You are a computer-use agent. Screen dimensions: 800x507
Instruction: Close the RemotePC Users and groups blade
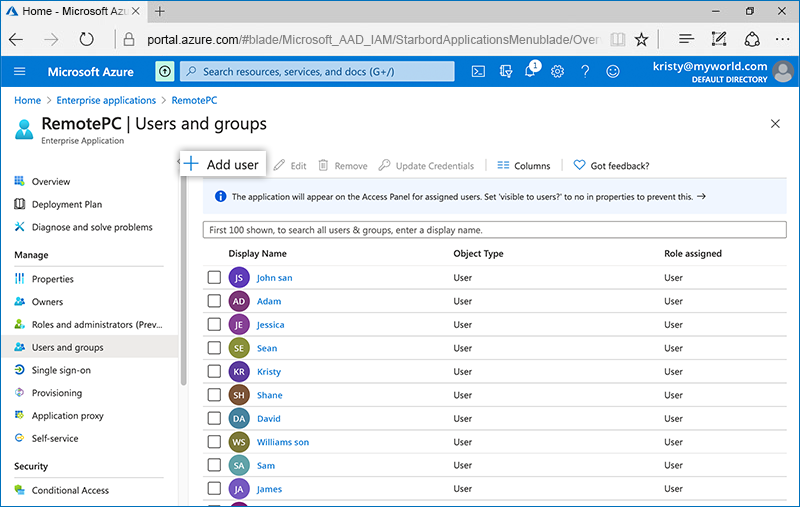click(775, 123)
